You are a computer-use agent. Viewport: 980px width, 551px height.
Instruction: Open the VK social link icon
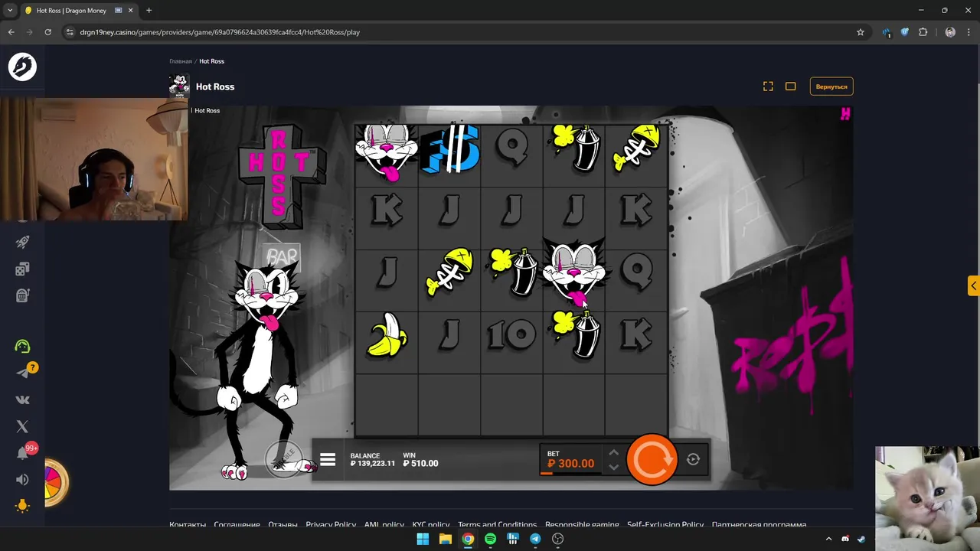click(x=22, y=399)
